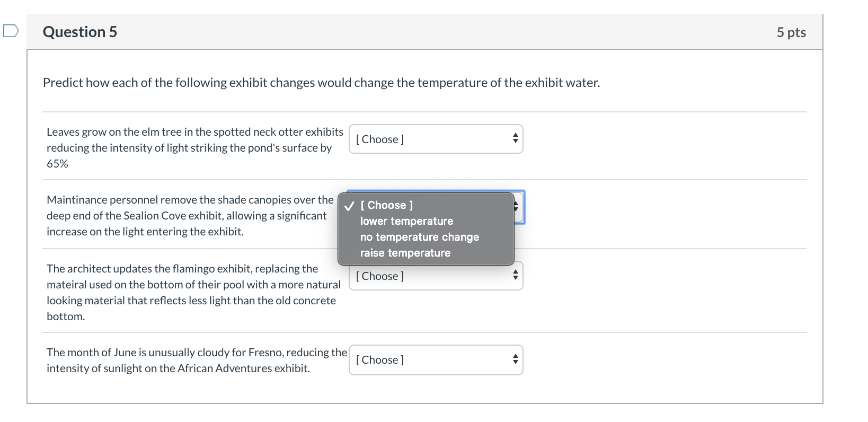Screen dimensions: 868x422
Task: Click the "5 pts" label
Action: (x=791, y=32)
